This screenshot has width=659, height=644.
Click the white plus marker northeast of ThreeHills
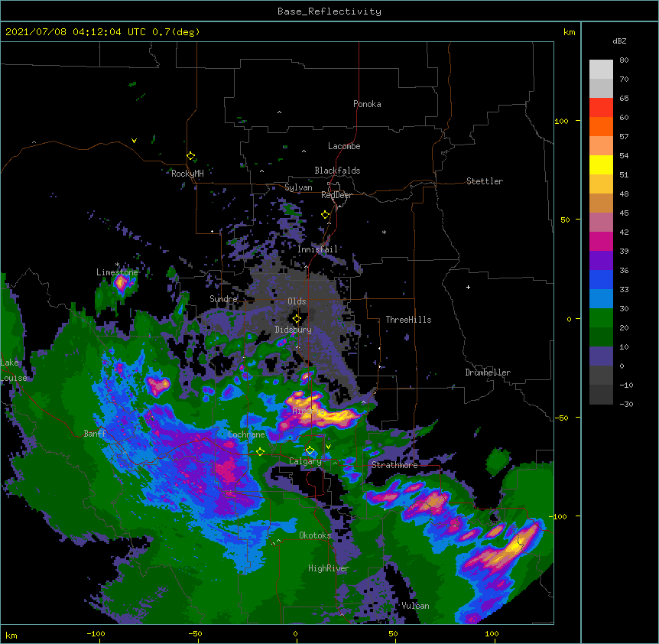pos(468,287)
